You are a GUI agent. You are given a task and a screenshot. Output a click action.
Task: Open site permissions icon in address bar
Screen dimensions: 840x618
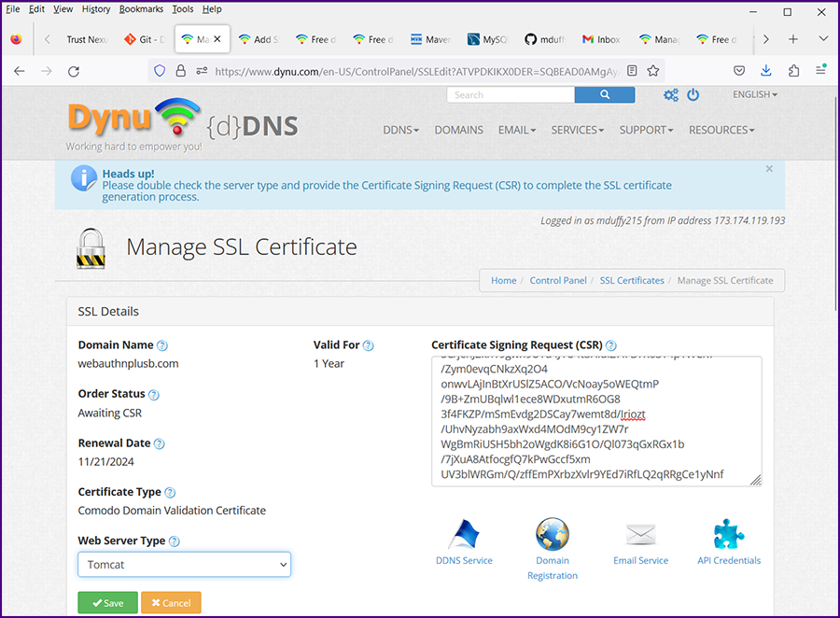[202, 71]
